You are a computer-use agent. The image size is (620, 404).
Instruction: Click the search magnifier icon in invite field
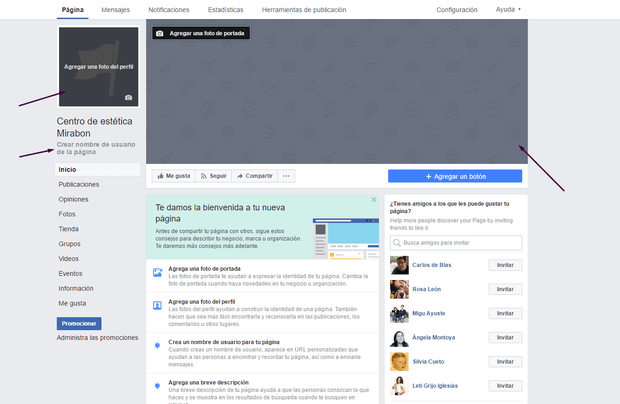point(397,243)
